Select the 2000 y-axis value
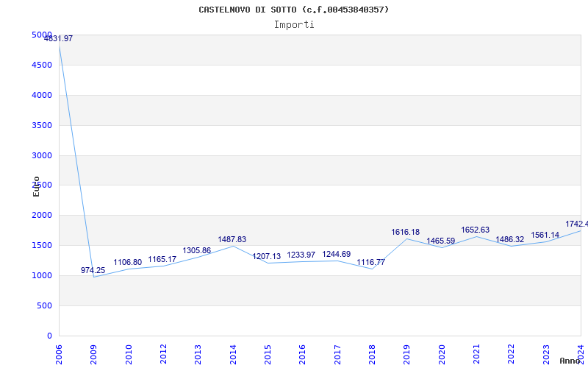The image size is (588, 368). pyautogui.click(x=42, y=215)
